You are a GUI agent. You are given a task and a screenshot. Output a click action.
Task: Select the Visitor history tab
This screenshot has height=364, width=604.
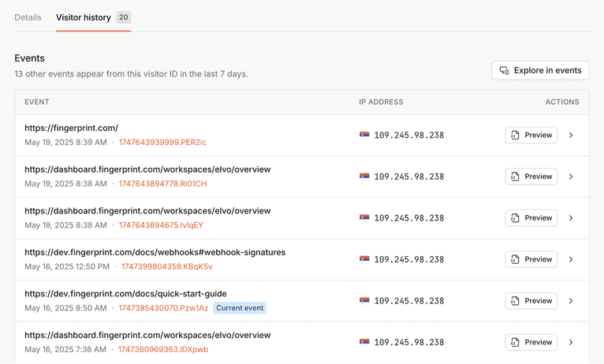[x=84, y=17]
